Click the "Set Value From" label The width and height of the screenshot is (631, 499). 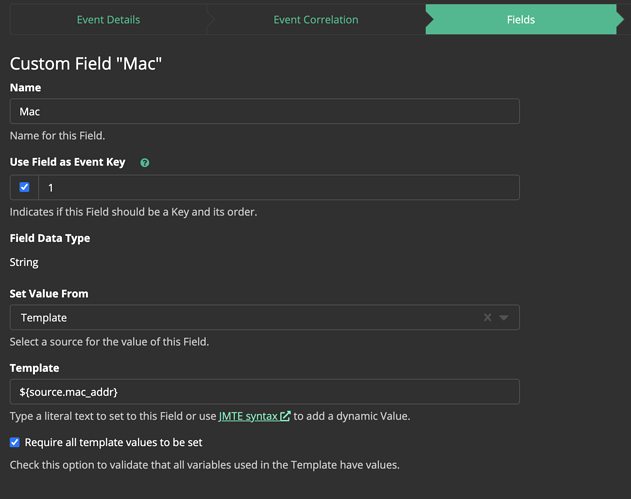coord(49,294)
